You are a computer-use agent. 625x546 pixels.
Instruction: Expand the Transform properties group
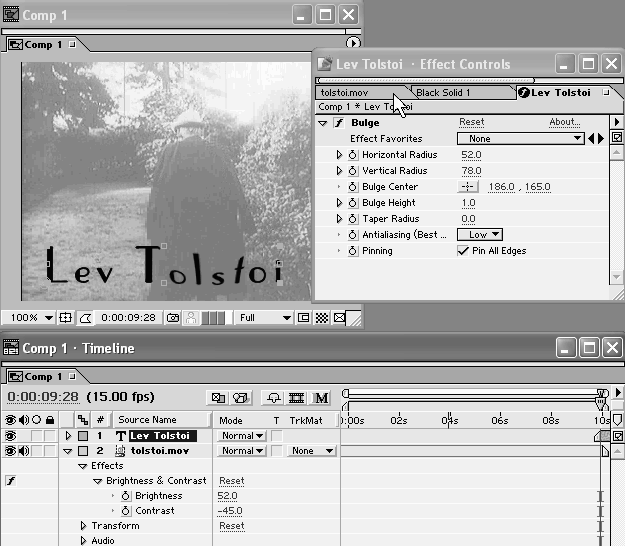tap(84, 526)
